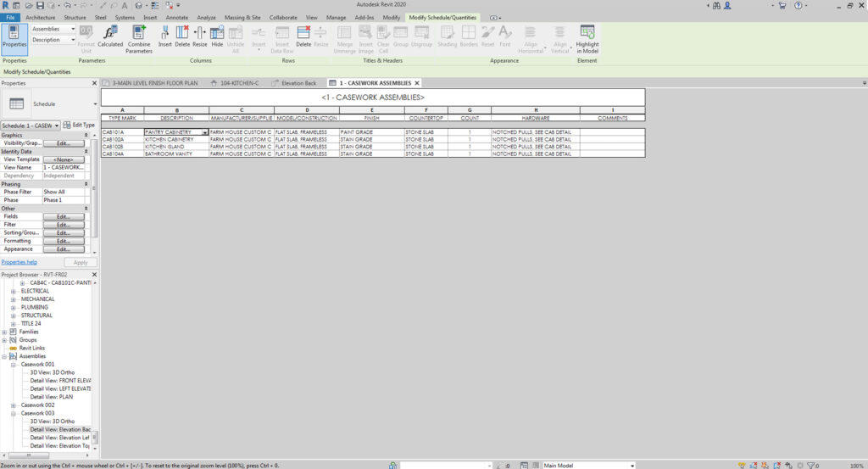Click the Revit R application logo
Viewport: 868px width, 469px height.
(x=6, y=5)
